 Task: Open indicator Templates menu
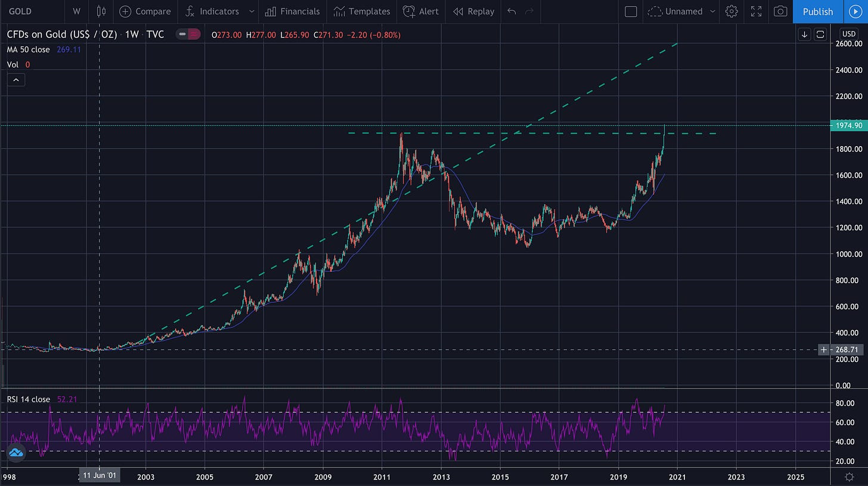362,11
